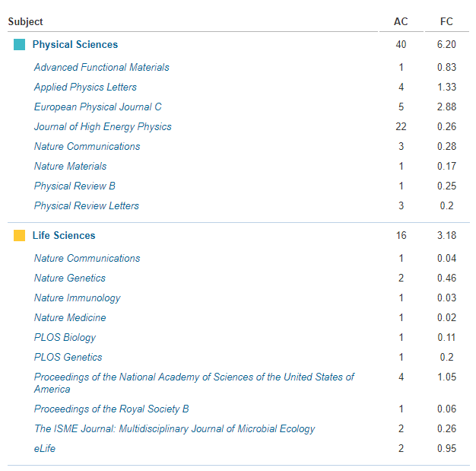The width and height of the screenshot is (476, 471).
Task: Open Advanced Functional Materials journal link
Action: (102, 67)
